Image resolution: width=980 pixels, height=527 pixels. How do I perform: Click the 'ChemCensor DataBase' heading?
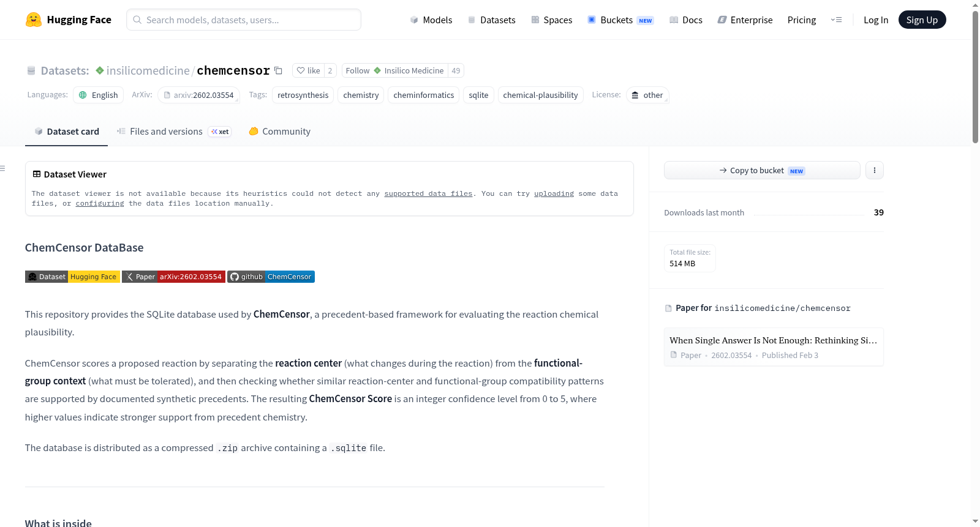pos(85,248)
